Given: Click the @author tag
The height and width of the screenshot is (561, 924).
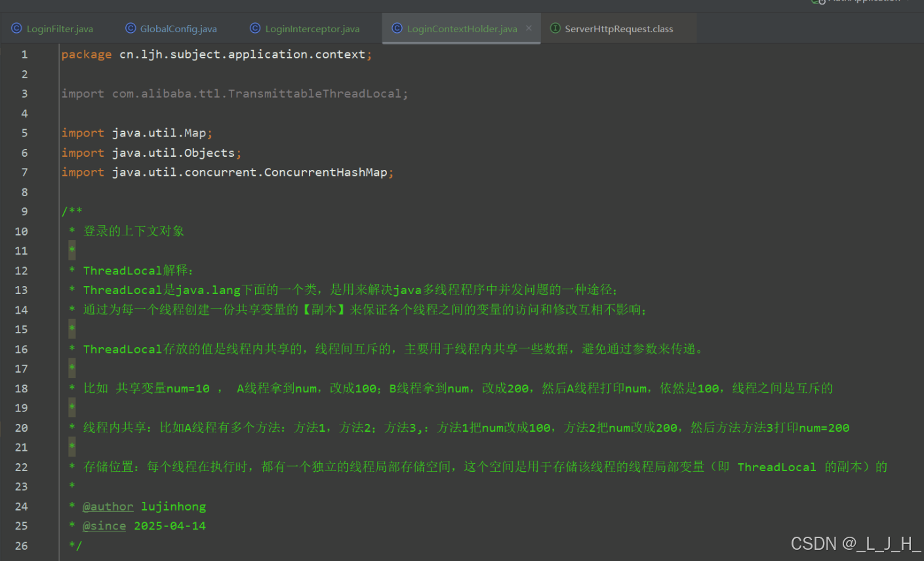Looking at the screenshot, I should 108,507.
